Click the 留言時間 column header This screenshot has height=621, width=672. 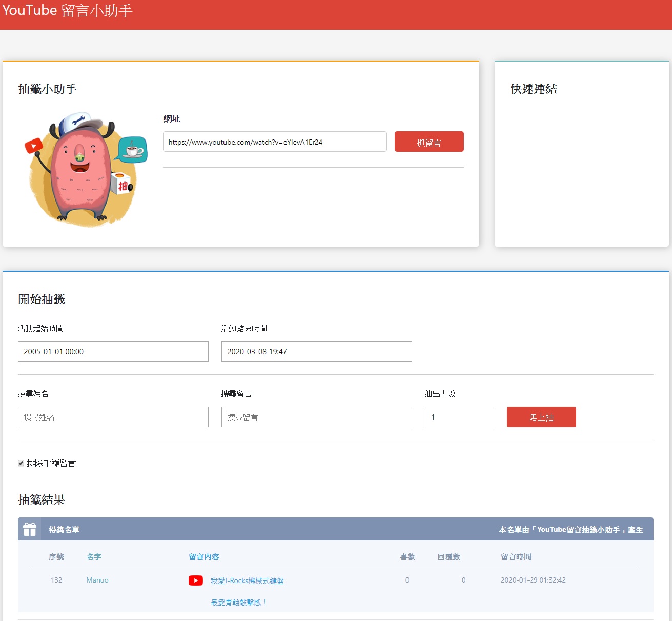(x=516, y=556)
